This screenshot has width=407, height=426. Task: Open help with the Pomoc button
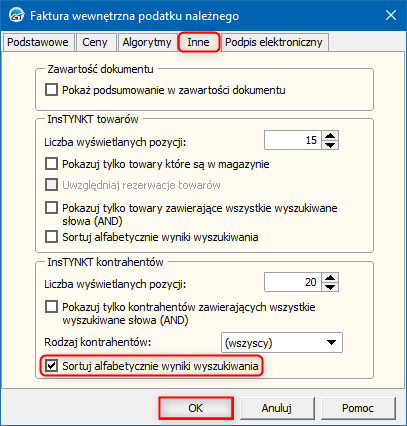click(358, 408)
